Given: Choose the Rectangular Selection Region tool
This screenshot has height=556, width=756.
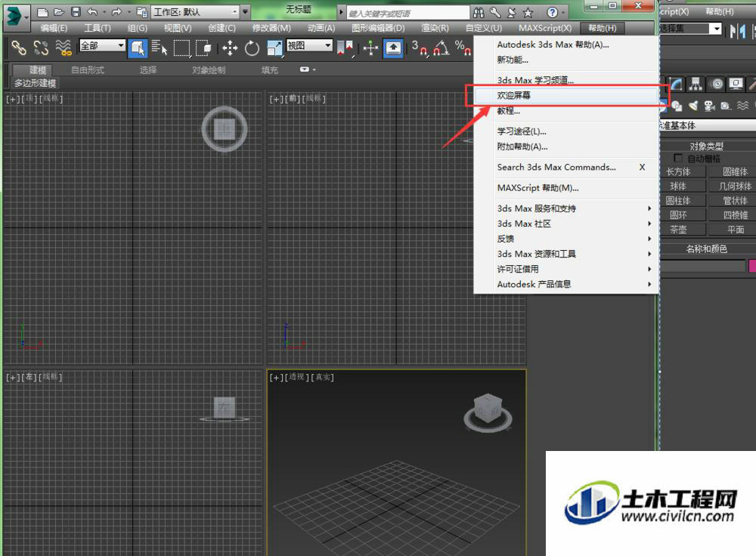Looking at the screenshot, I should [181, 48].
